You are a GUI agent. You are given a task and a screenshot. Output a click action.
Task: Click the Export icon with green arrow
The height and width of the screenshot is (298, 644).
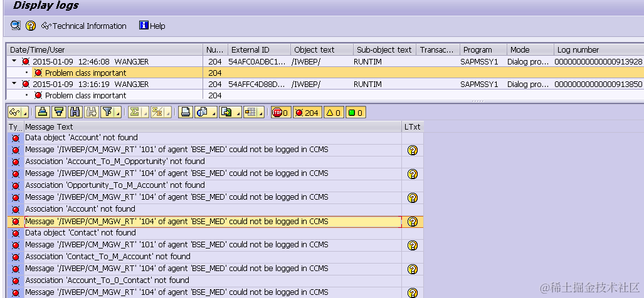226,112
